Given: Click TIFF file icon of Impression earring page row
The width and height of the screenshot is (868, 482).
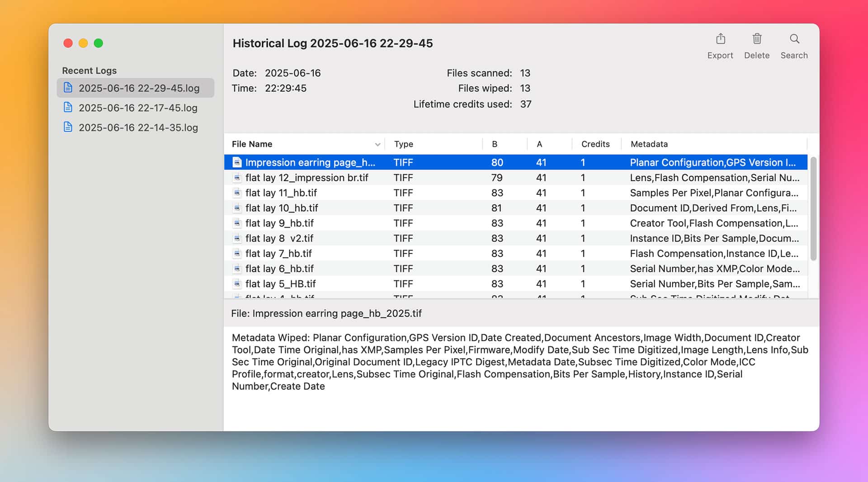Looking at the screenshot, I should click(237, 162).
